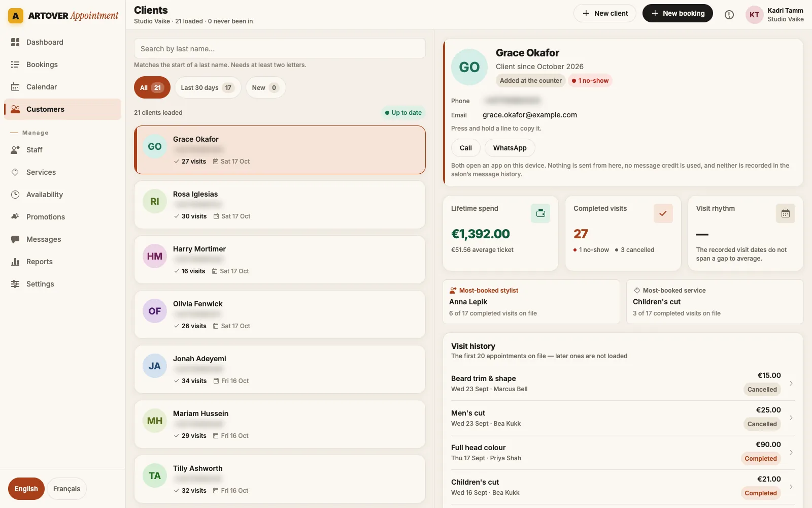This screenshot has width=812, height=508.
Task: Filter clients by New
Action: (x=266, y=87)
